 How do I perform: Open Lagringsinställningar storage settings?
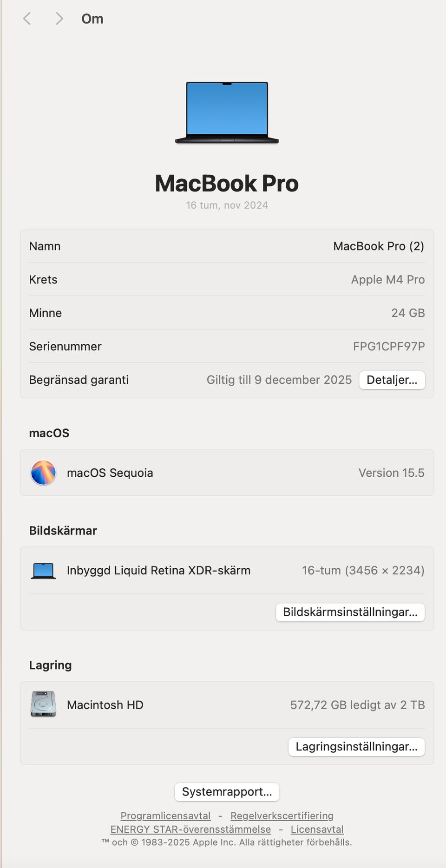click(x=356, y=747)
